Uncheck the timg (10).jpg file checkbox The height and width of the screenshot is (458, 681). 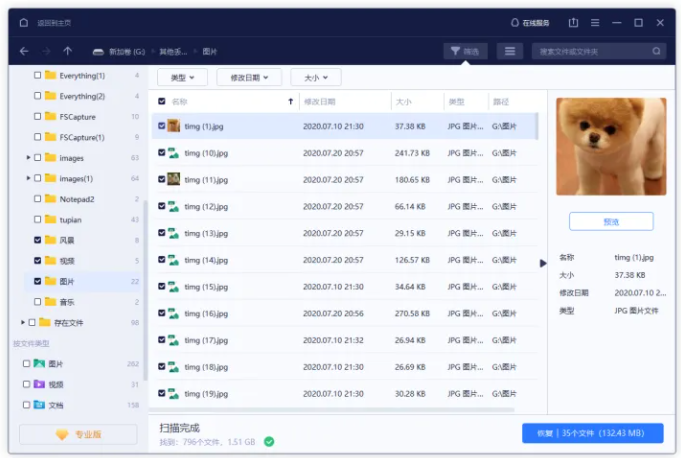coord(162,153)
